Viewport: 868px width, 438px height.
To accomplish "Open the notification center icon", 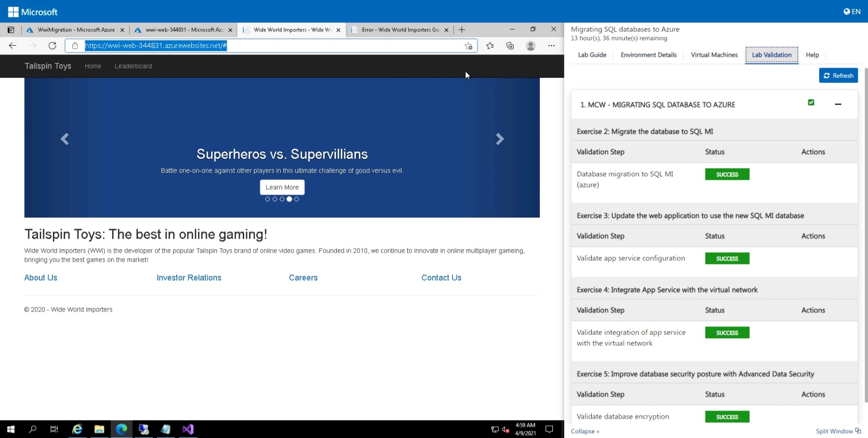I will (x=550, y=429).
